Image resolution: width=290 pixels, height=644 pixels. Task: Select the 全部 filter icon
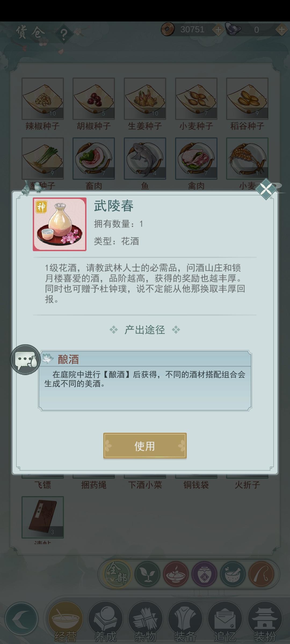tap(117, 574)
